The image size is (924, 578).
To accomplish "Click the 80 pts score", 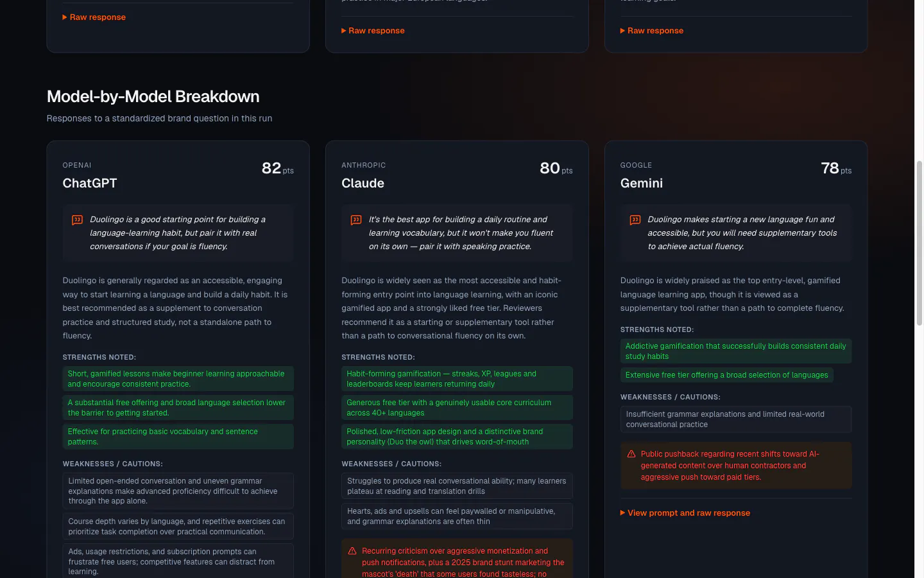I will [x=556, y=168].
